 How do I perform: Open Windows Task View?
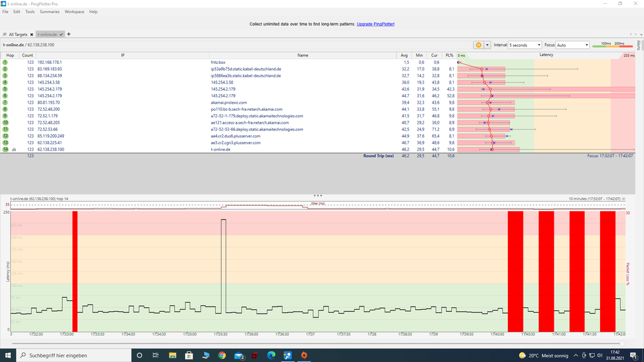156,355
